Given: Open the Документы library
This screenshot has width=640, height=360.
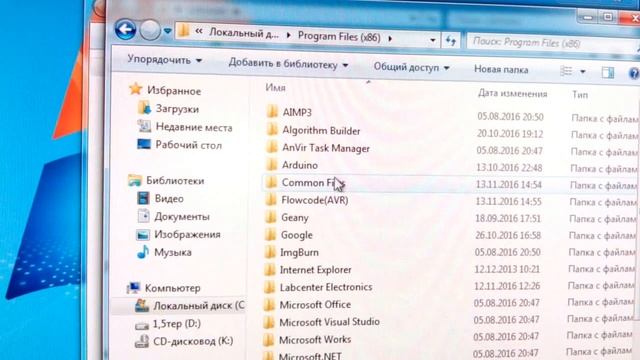Looking at the screenshot, I should (x=182, y=216).
